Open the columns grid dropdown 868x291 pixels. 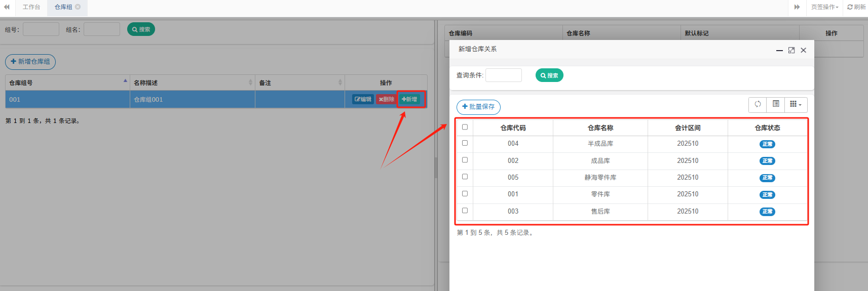click(796, 104)
